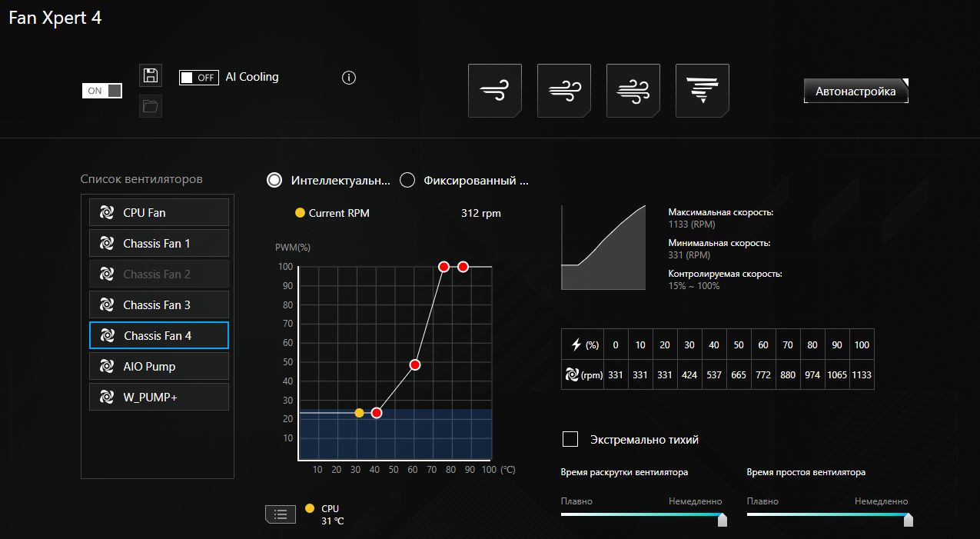Click the curve point at 40°C
This screenshot has width=980, height=539.
377,413
